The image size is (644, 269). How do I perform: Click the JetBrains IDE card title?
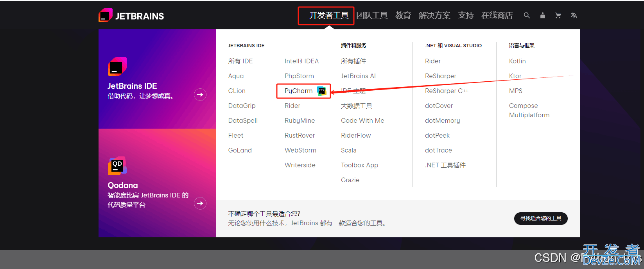[x=132, y=86]
